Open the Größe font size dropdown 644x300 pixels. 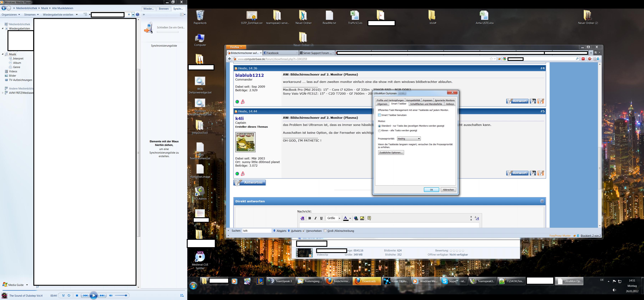tap(334, 218)
